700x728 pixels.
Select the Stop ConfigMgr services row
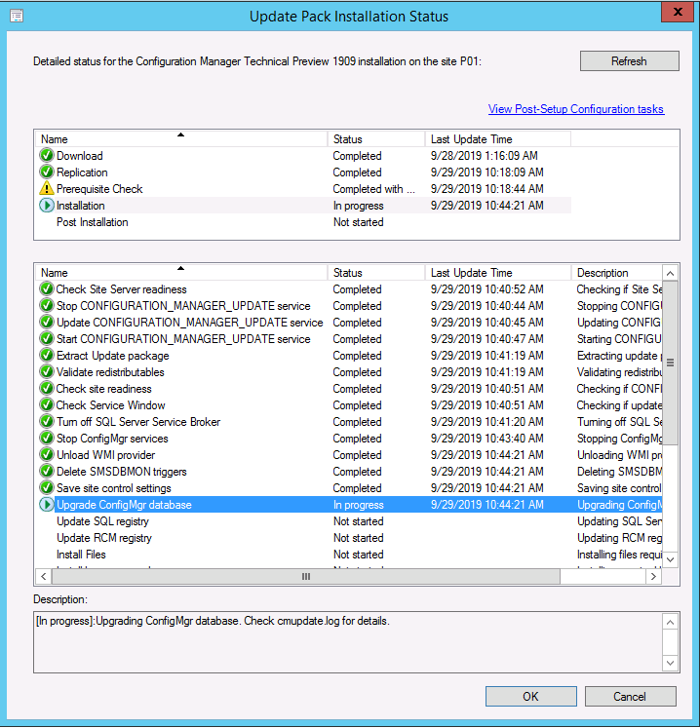click(349, 439)
